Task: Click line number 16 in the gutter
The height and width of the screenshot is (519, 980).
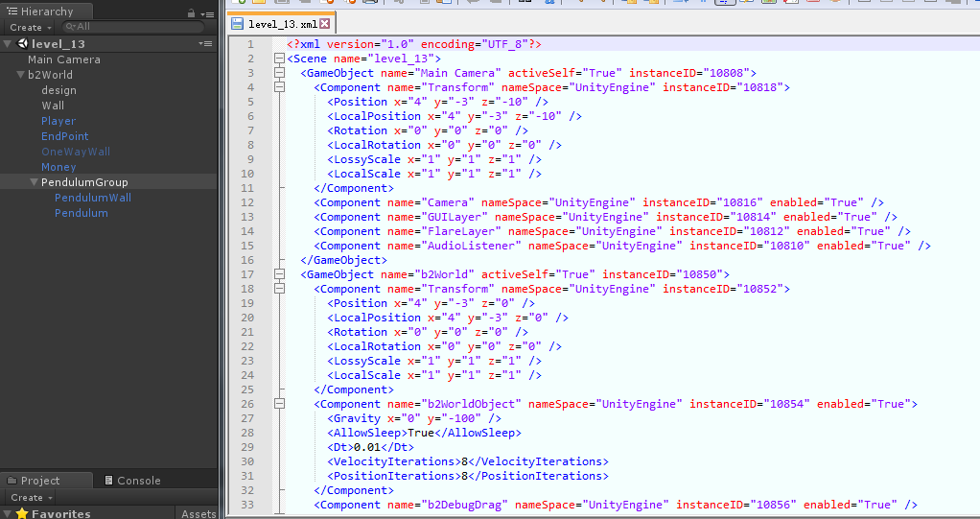Action: click(x=246, y=259)
